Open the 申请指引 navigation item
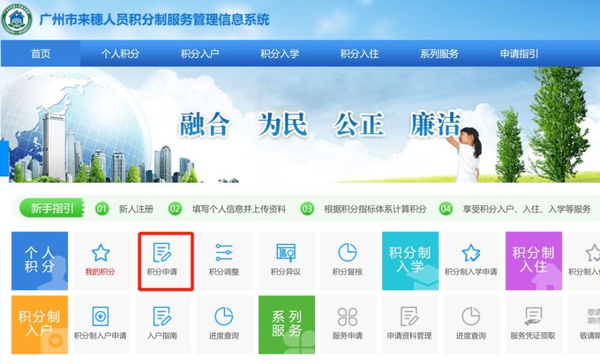600x364 pixels. [x=519, y=53]
